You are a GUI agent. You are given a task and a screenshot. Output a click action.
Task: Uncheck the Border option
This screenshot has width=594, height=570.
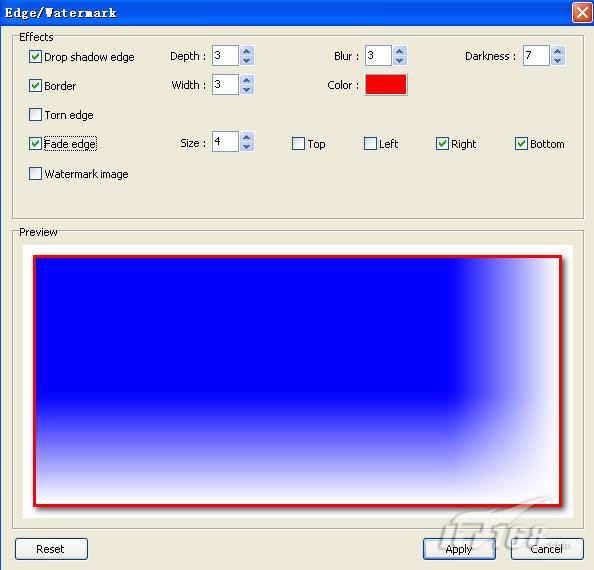(35, 86)
